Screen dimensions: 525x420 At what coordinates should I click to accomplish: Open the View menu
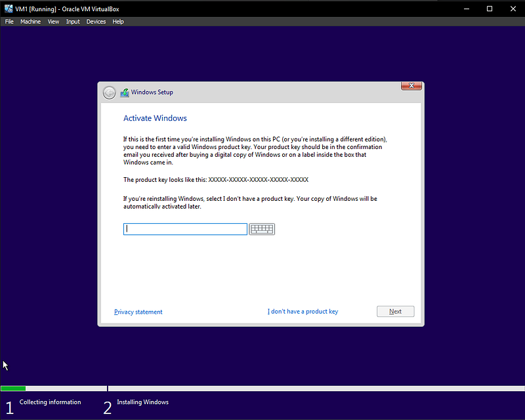[x=53, y=22]
